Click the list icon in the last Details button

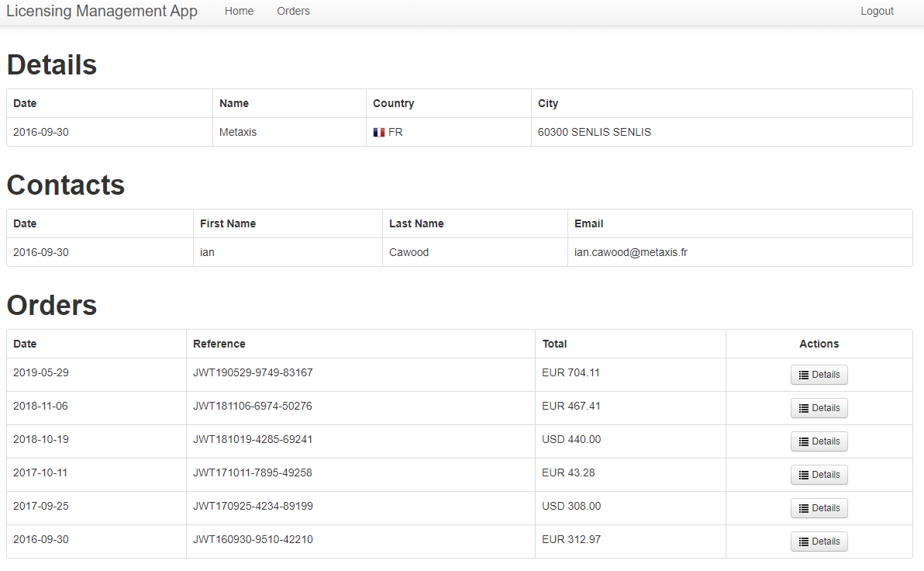pyautogui.click(x=804, y=542)
